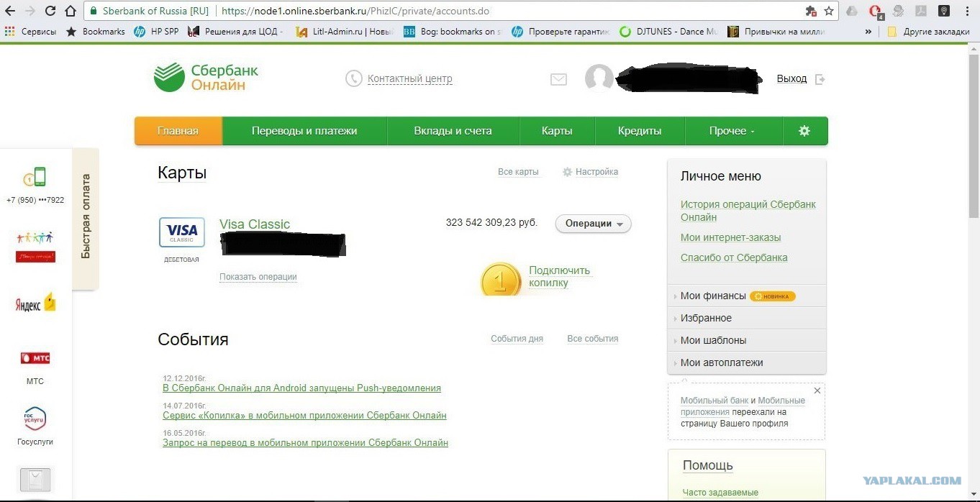Open Вклады и счета tab

tap(453, 131)
